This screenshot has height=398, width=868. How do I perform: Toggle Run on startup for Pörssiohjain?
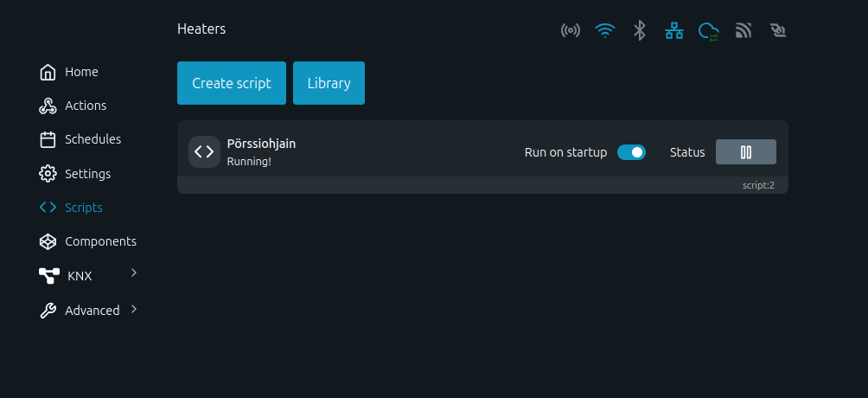pos(632,152)
